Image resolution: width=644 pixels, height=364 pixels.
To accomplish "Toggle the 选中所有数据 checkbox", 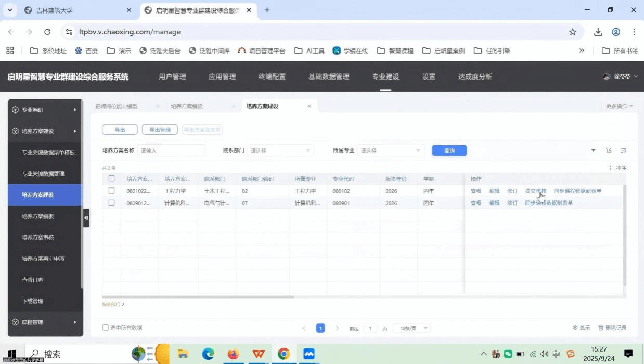I will click(x=106, y=328).
